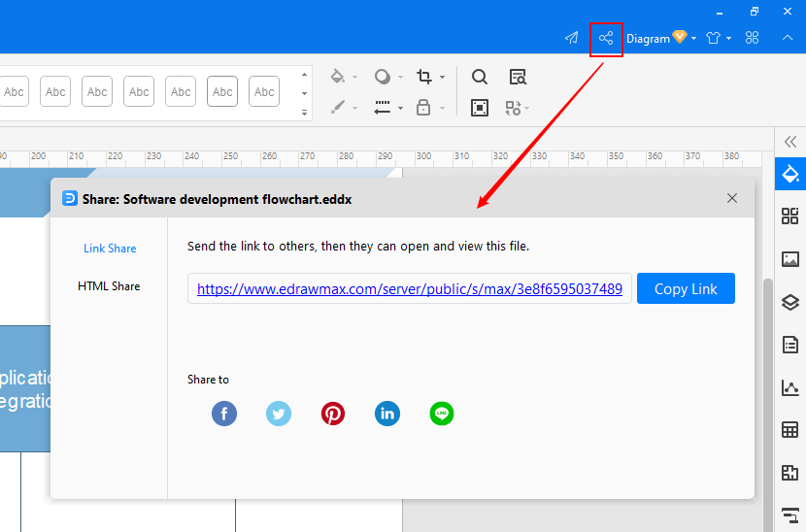806x532 pixels.
Task: Share to Line
Action: click(442, 414)
